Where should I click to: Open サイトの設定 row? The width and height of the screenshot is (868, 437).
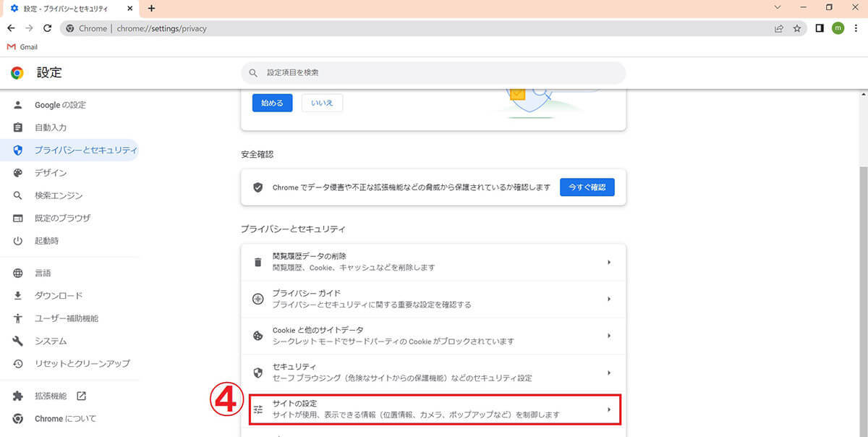coord(433,410)
